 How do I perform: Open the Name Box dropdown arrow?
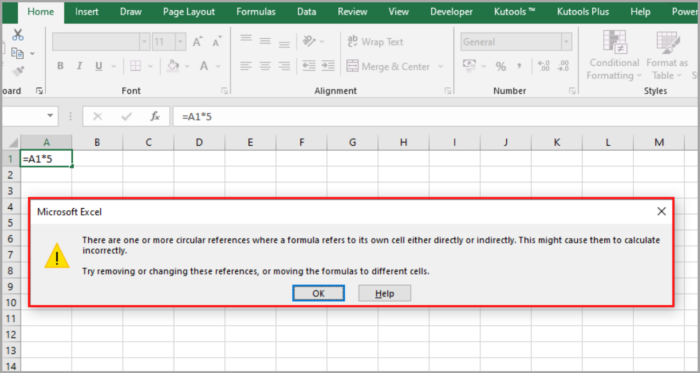[50, 116]
